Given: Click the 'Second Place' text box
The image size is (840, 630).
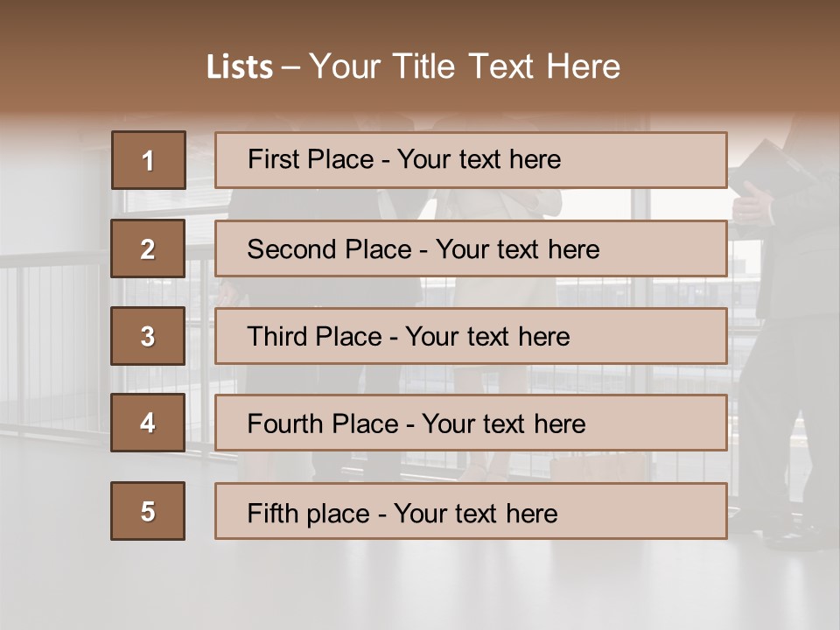Looking at the screenshot, I should coord(471,248).
